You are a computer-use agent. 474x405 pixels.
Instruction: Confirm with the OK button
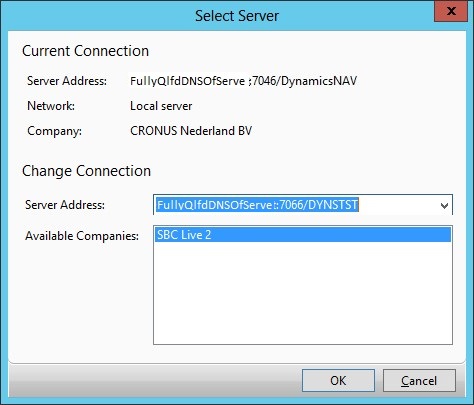pyautogui.click(x=338, y=380)
